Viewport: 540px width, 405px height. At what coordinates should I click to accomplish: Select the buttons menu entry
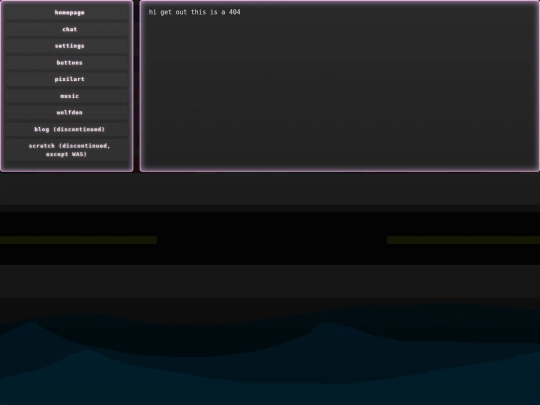point(67,63)
